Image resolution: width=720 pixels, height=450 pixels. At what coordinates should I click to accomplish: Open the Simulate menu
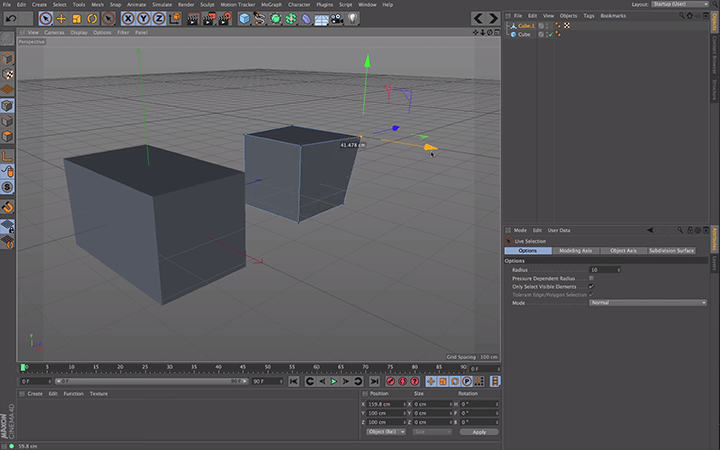(162, 5)
